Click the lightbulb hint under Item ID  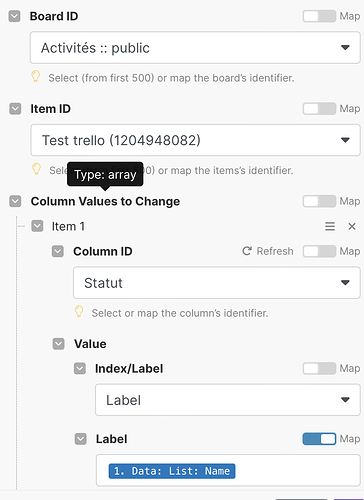pyautogui.click(x=36, y=169)
